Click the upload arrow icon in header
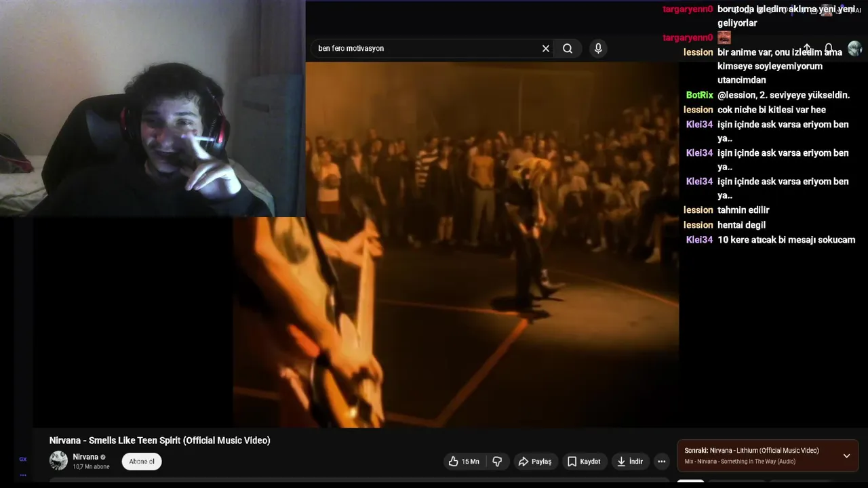 807,49
